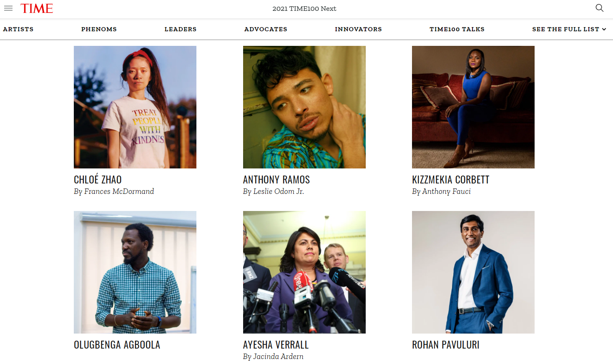Select the Advocates tab
This screenshot has height=364, width=613.
tap(266, 29)
